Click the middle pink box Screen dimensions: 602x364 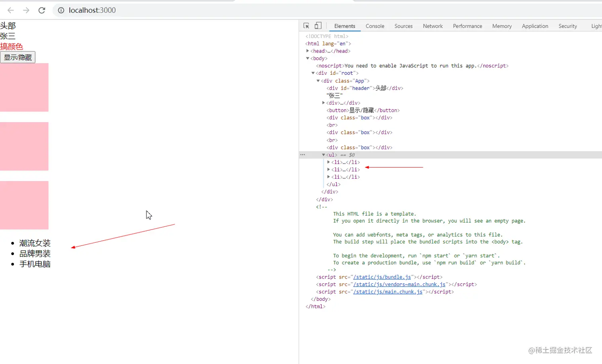coord(24,146)
